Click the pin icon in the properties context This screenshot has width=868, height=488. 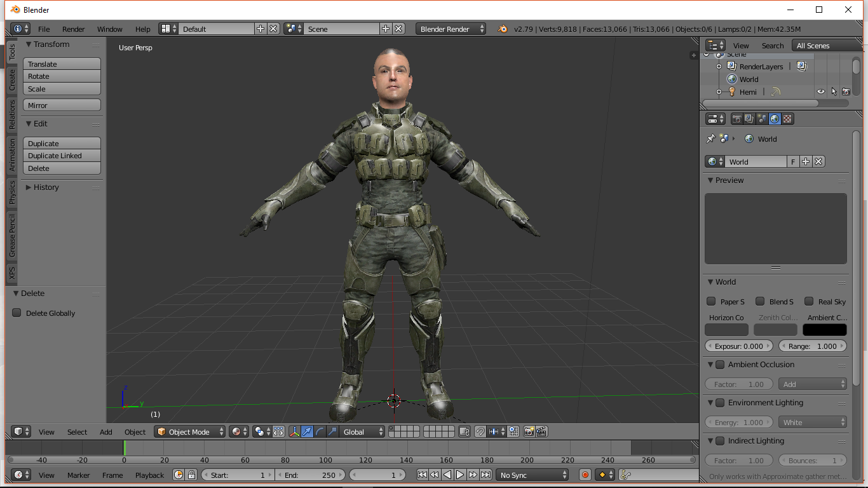click(710, 139)
